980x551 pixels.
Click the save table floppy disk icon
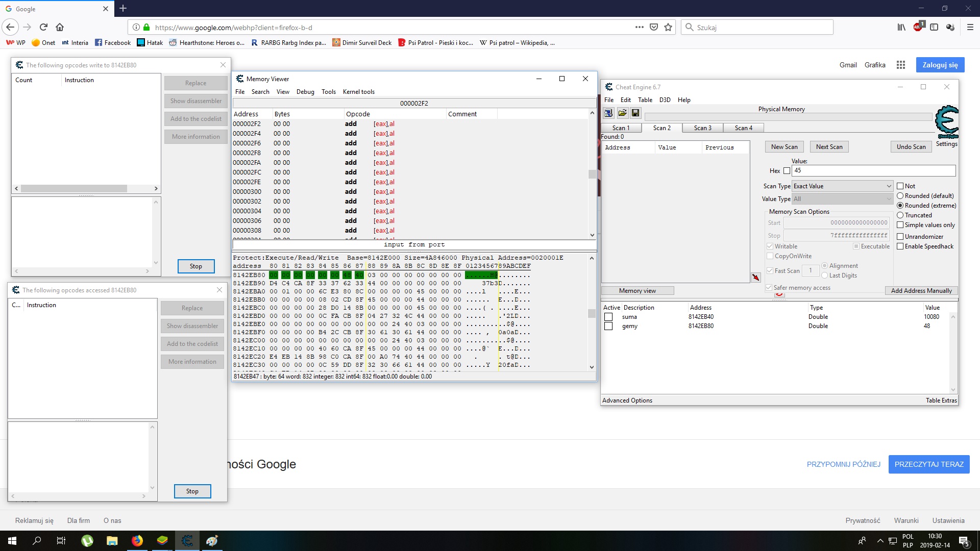[x=635, y=113]
